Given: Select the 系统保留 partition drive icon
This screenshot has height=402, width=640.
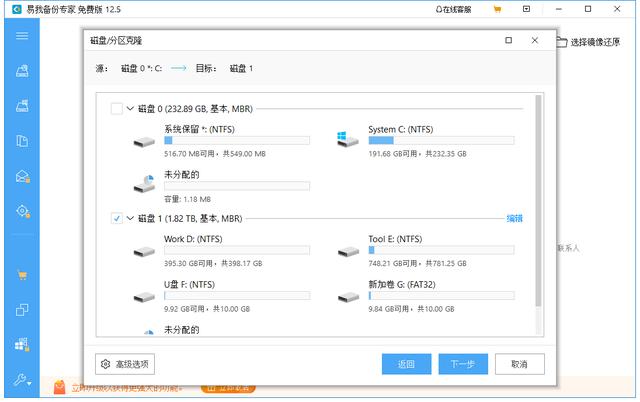Looking at the screenshot, I should 144,142.
